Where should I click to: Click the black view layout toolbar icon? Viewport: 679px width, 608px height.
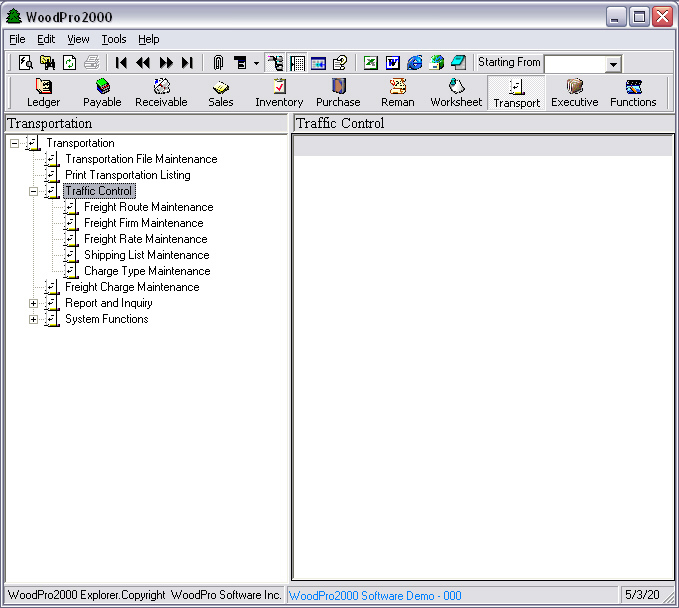[x=240, y=63]
